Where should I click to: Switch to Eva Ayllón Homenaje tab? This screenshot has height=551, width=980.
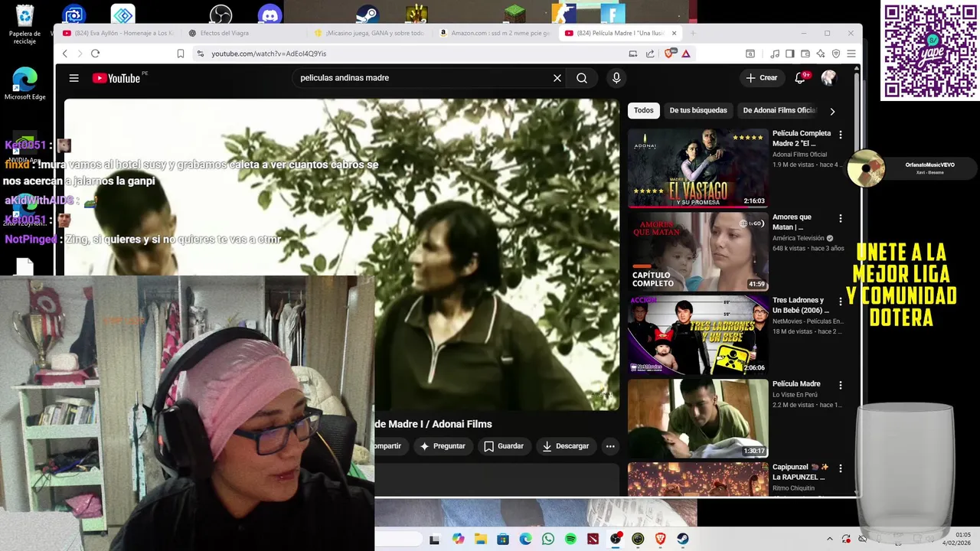[119, 33]
